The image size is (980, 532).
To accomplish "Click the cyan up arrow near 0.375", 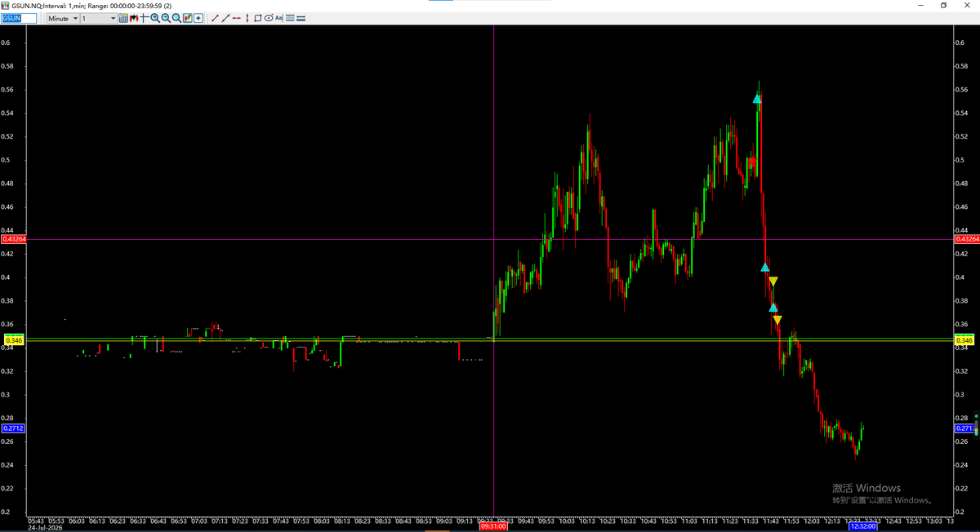I will 773,307.
